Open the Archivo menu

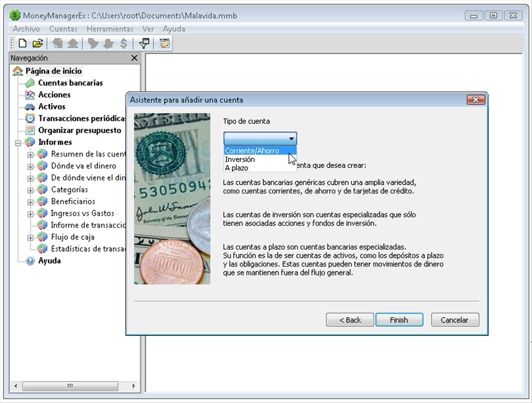pyautogui.click(x=26, y=29)
